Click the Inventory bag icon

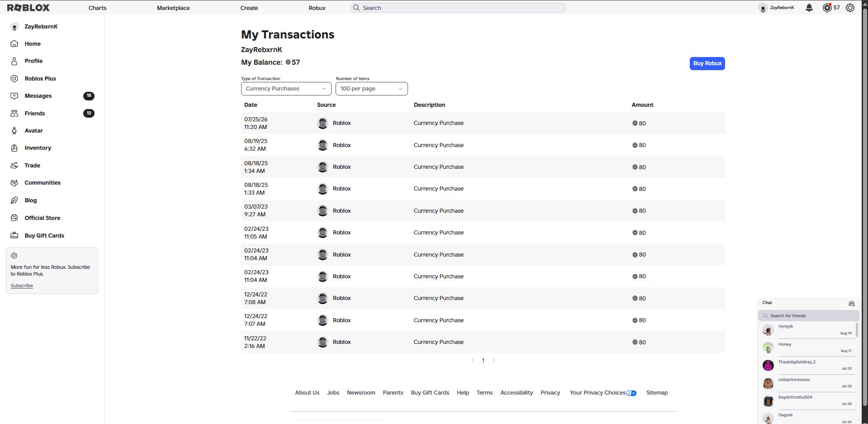(x=14, y=148)
